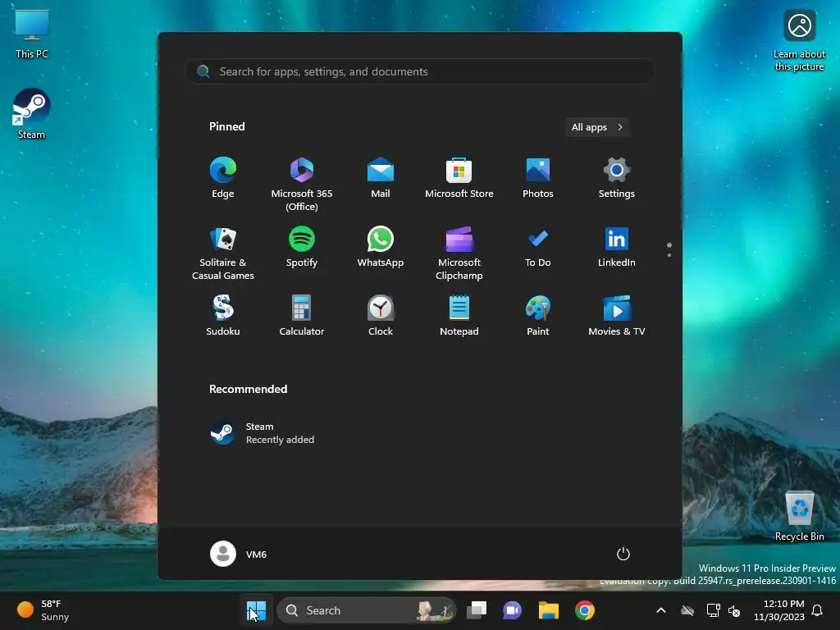Viewport: 840px width, 630px height.
Task: Open the Calculator app
Action: pyautogui.click(x=302, y=316)
